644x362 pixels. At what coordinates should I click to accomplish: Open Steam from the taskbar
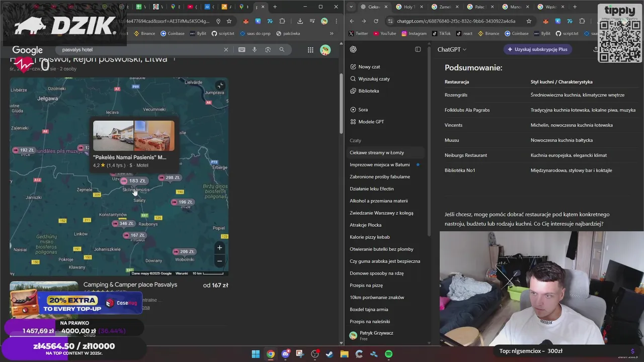tap(330, 354)
